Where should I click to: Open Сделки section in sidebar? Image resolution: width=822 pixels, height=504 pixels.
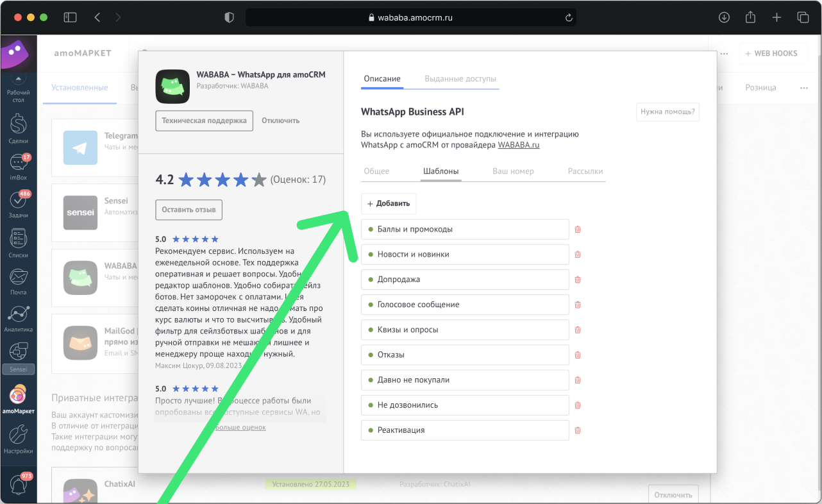coord(18,128)
